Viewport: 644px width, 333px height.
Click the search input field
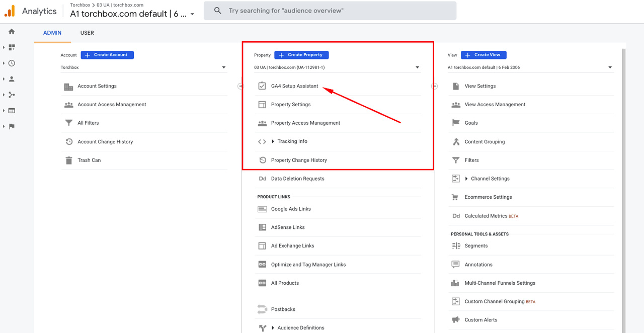(x=337, y=11)
